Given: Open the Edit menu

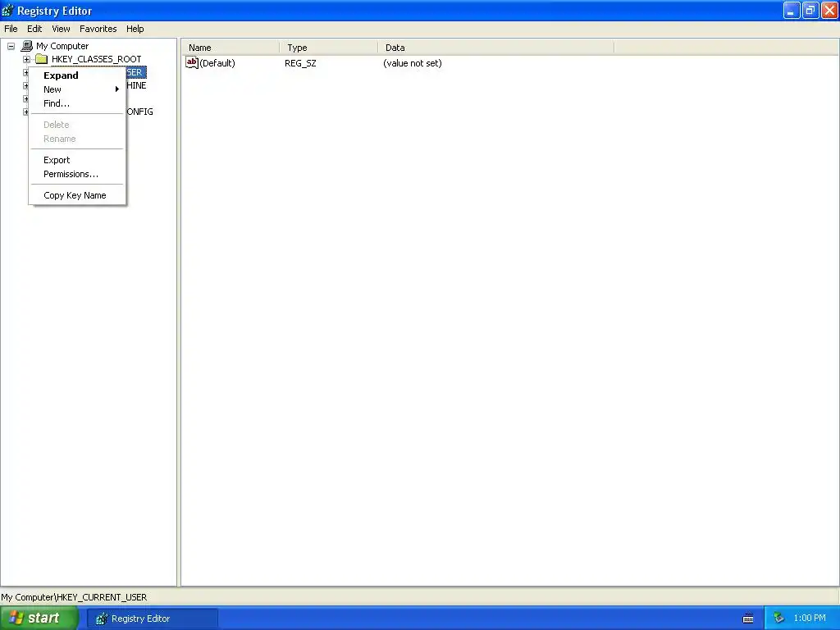Looking at the screenshot, I should click(34, 29).
